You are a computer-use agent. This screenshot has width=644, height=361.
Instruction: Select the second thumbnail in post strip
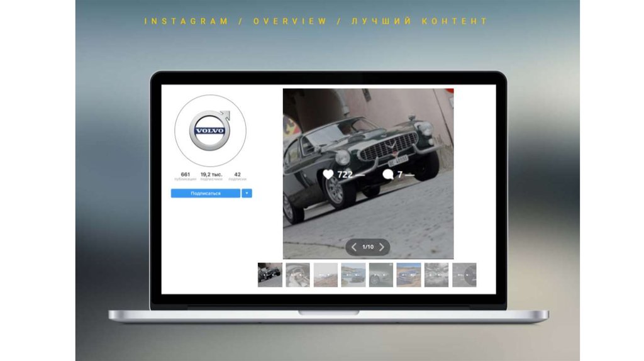click(x=297, y=275)
